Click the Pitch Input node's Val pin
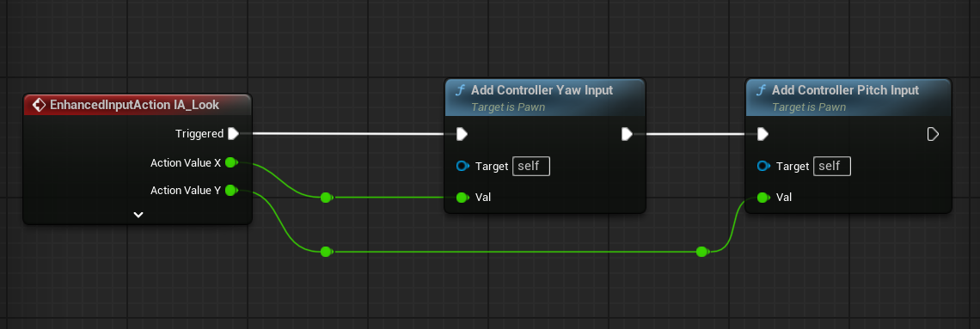Screen dimensions: 980x329 tap(763, 198)
